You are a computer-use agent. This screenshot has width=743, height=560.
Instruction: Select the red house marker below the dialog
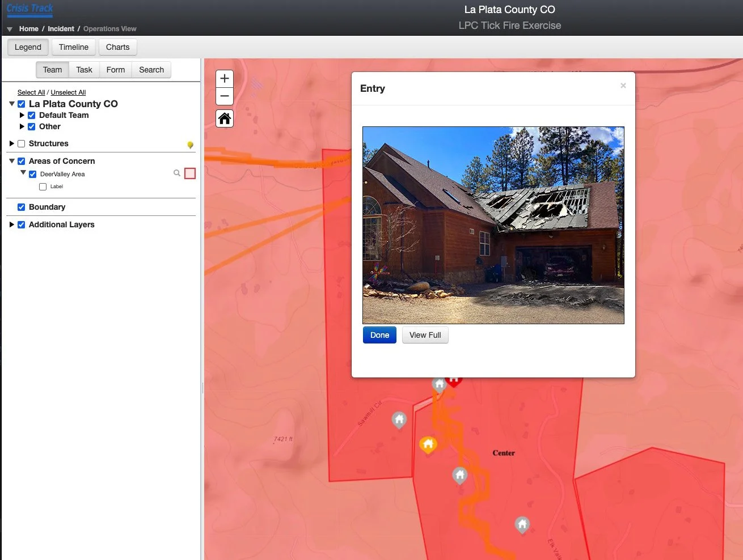click(x=454, y=382)
